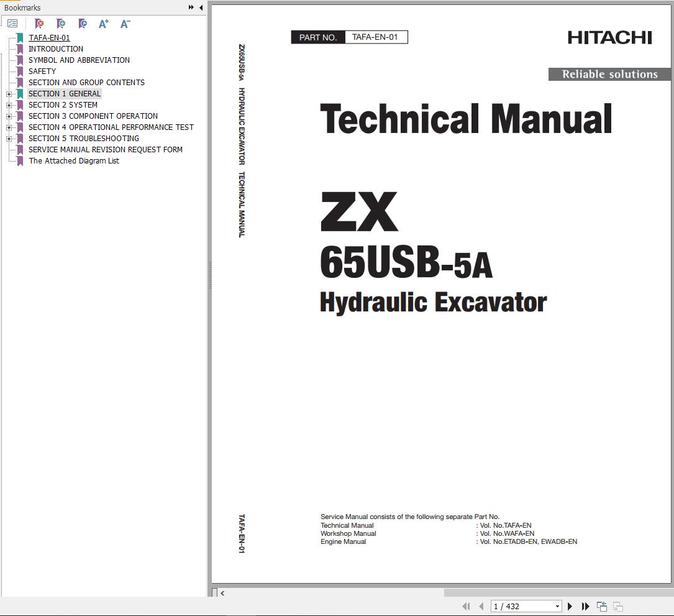674x616 pixels.
Task: Click the horizontal scrollbar left arrow
Action: point(222,593)
